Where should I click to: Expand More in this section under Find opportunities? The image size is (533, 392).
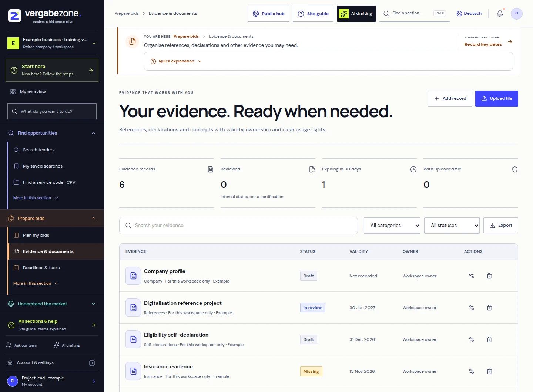point(36,198)
